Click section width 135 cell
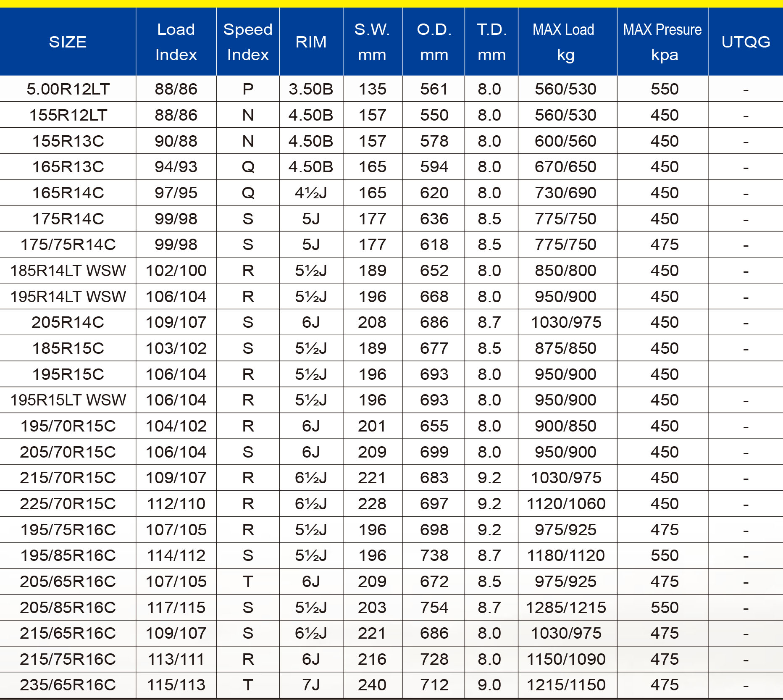The image size is (783, 700). pos(373,89)
